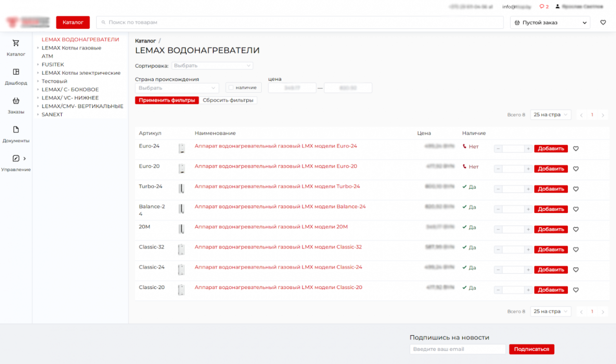Add Euro-20 to favorites with heart icon
This screenshot has height=364, width=616.
pyautogui.click(x=576, y=169)
